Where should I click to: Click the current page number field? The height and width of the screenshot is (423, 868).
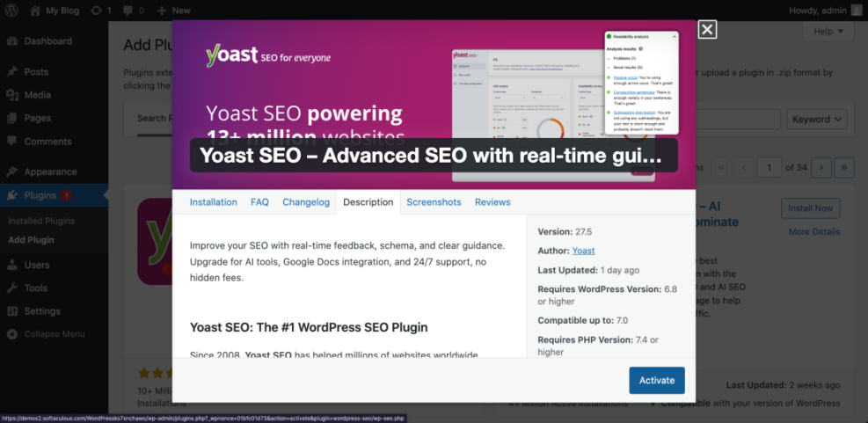pos(770,167)
